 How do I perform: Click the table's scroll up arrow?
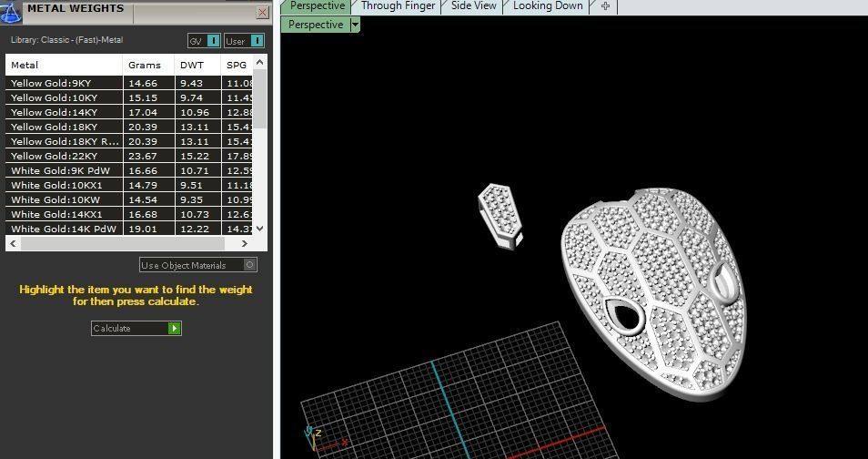[x=260, y=60]
